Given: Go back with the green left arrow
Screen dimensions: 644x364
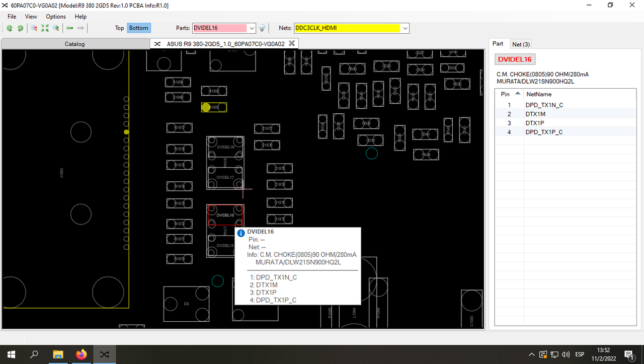Looking at the screenshot, I should click(70, 28).
